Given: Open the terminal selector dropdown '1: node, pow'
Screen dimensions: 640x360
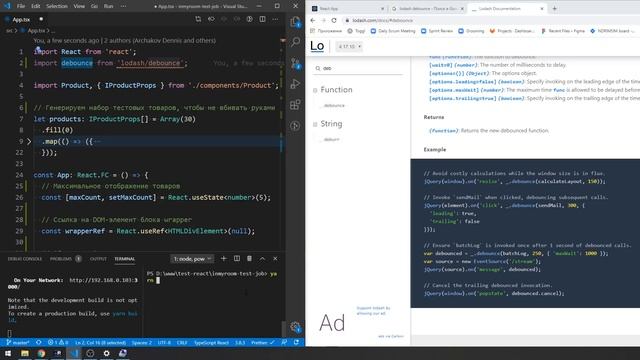Looking at the screenshot, I should pos(192,259).
